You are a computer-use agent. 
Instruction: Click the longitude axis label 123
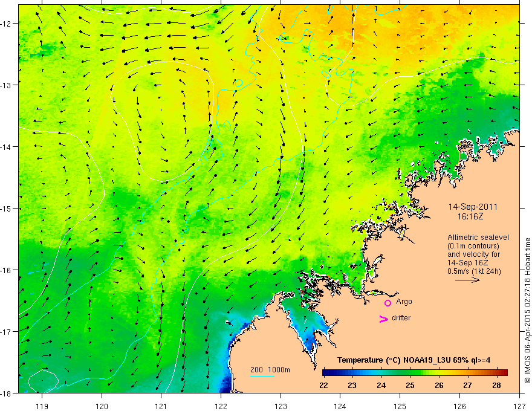tap(281, 406)
